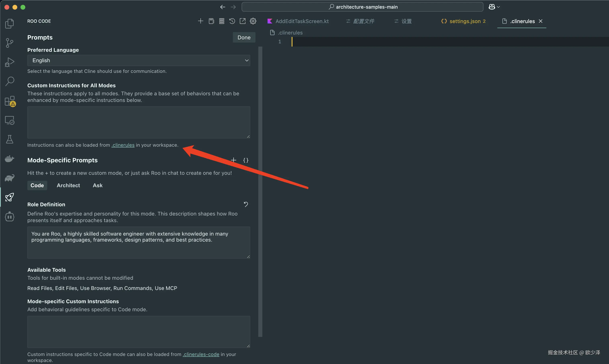Focus the Custom Instructions for All Modes textbox

(x=139, y=122)
